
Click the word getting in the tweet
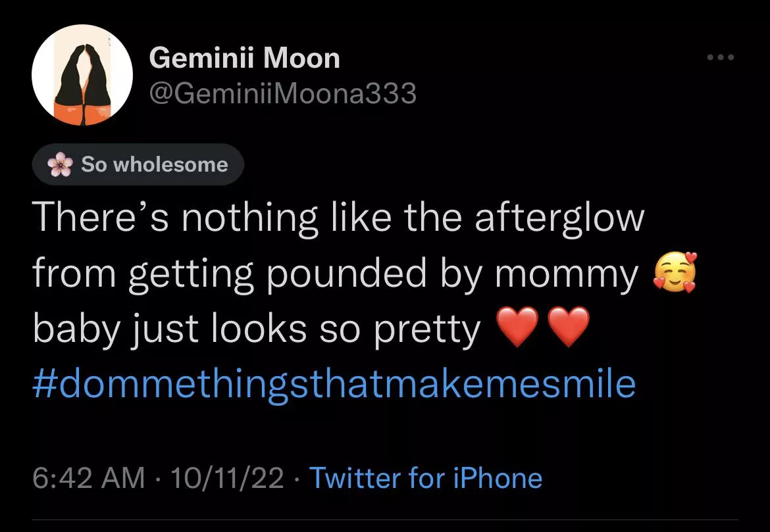[x=192, y=275]
